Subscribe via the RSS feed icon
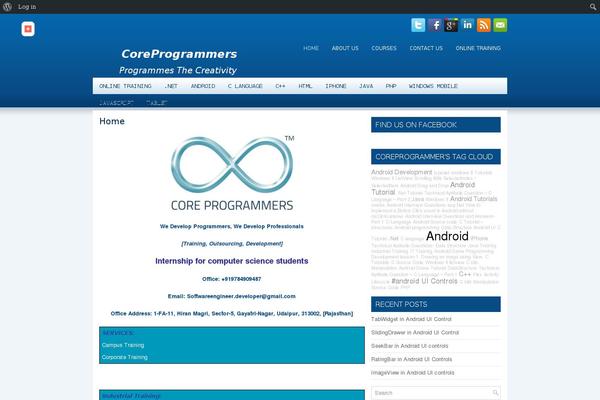The height and width of the screenshot is (400, 600). 484,25
